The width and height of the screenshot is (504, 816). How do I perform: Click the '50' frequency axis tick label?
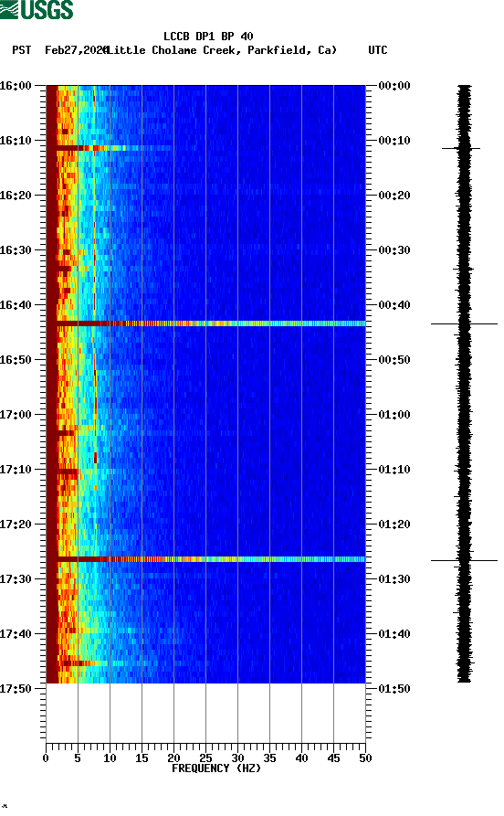(365, 758)
